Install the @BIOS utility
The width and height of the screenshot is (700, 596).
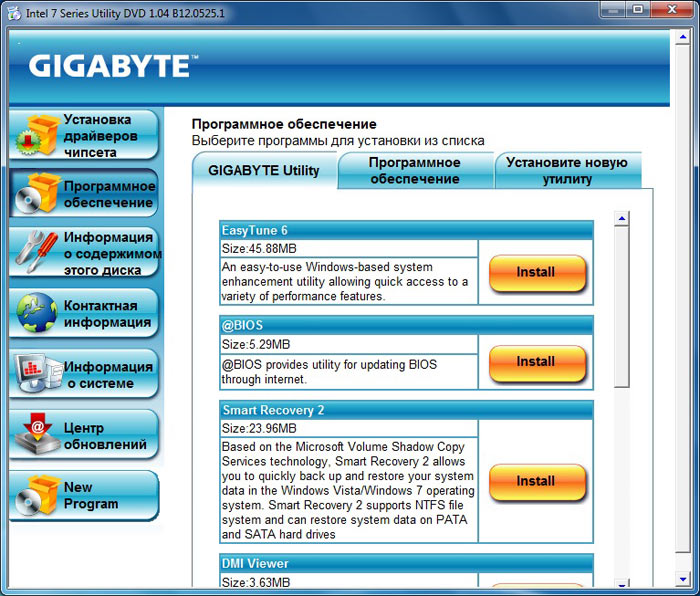pos(537,362)
